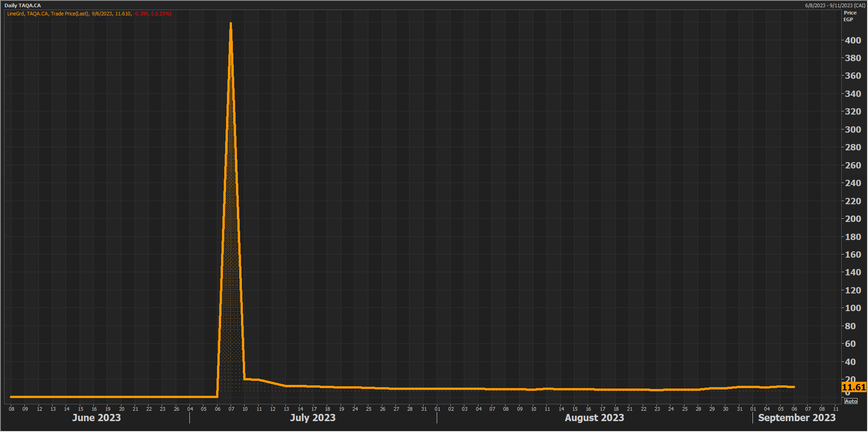Click the September 2023 month label
This screenshot has width=868, height=432.
pos(796,418)
